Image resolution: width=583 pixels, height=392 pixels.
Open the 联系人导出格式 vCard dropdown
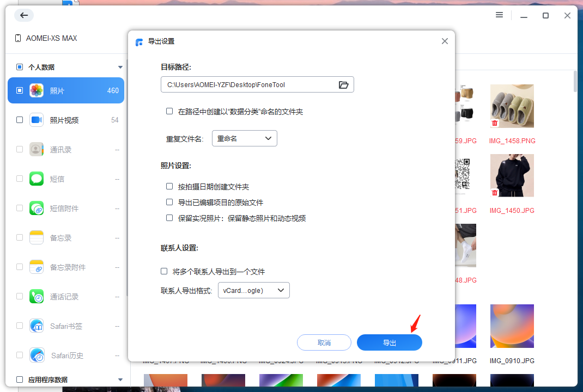click(x=253, y=290)
